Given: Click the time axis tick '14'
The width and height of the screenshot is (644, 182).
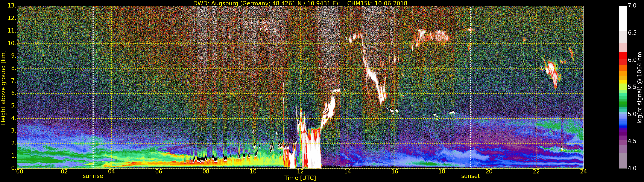Looking at the screenshot, I should pyautogui.click(x=348, y=171).
